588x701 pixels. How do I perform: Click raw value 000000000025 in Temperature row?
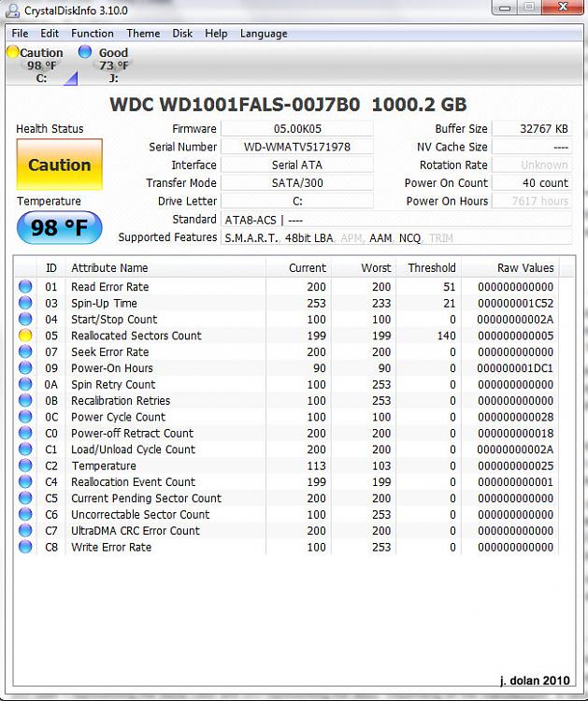[515, 465]
